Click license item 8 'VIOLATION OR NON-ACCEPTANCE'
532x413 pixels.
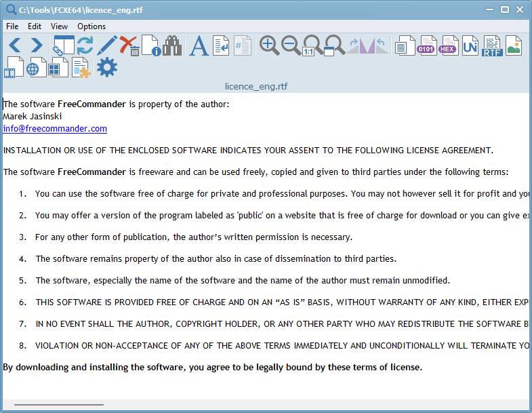click(282, 345)
